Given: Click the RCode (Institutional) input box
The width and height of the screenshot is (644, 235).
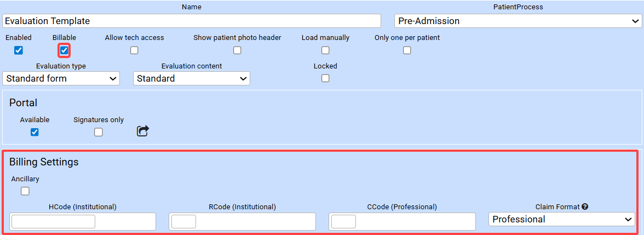Looking at the screenshot, I should point(184,221).
